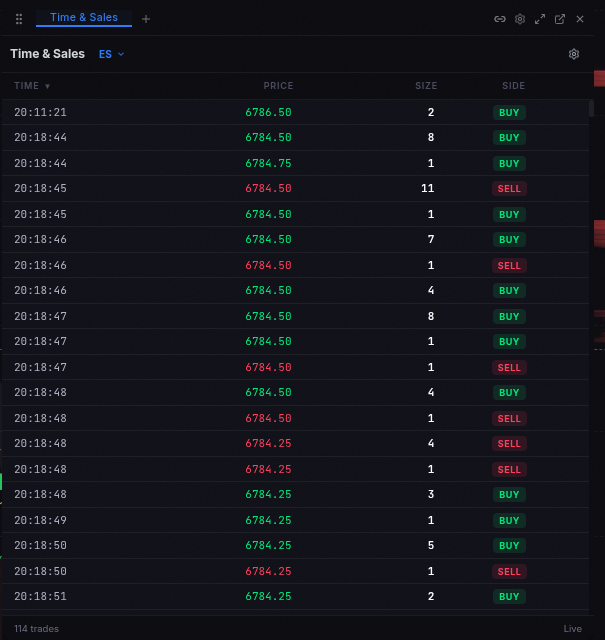Viewport: 605px width, 640px height.
Task: Select time 20:11:21 cell
Action: [40, 112]
